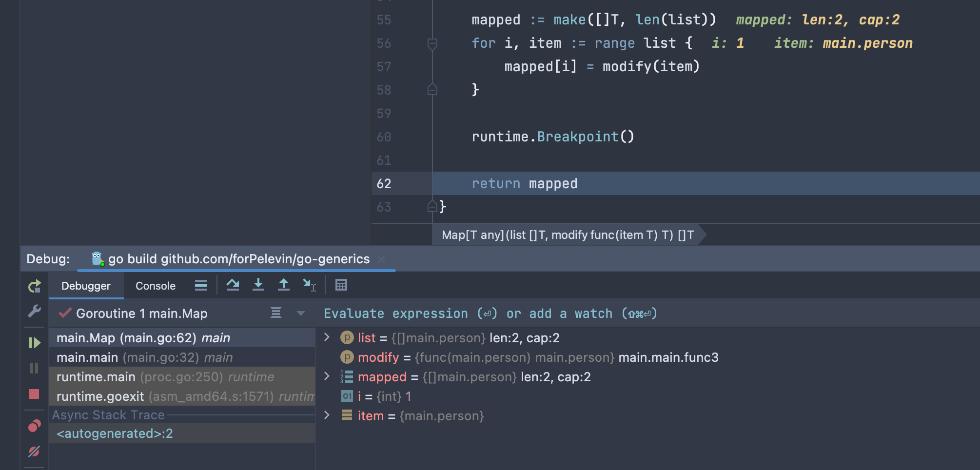Click line number 60 in gutter
This screenshot has width=980, height=470.
coord(384,137)
